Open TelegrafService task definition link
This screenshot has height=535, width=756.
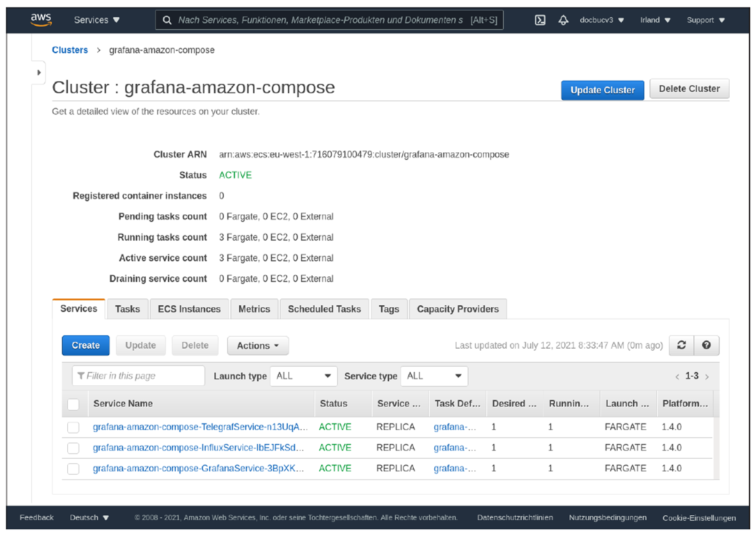point(455,427)
